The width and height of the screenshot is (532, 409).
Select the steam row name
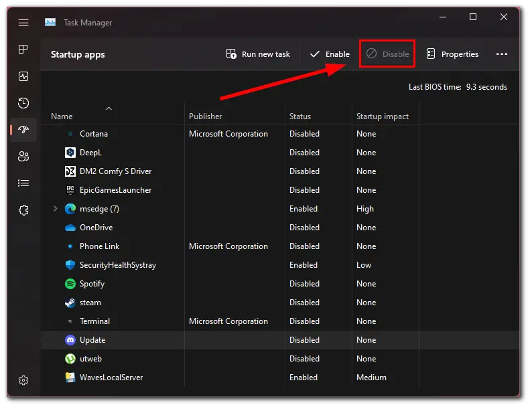tap(90, 303)
